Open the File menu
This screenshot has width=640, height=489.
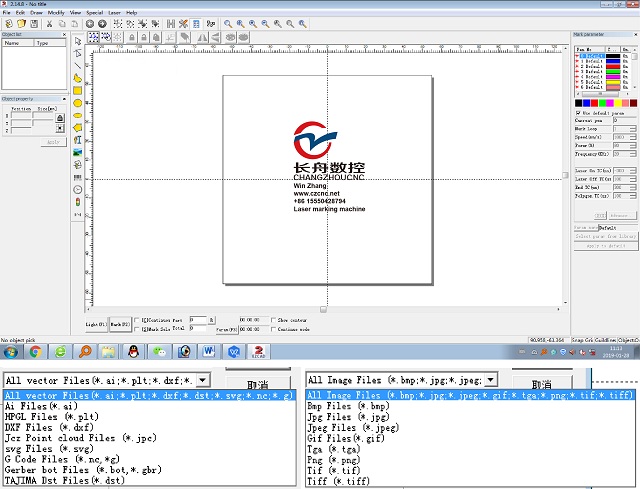point(7,13)
